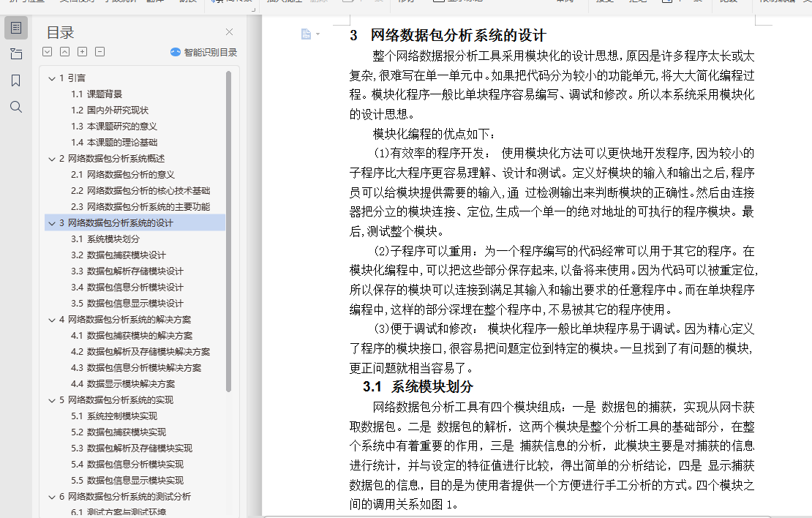Collapse the '5 网络数据包分析系统的实现' section chevron
Image resolution: width=812 pixels, height=518 pixels.
52,400
